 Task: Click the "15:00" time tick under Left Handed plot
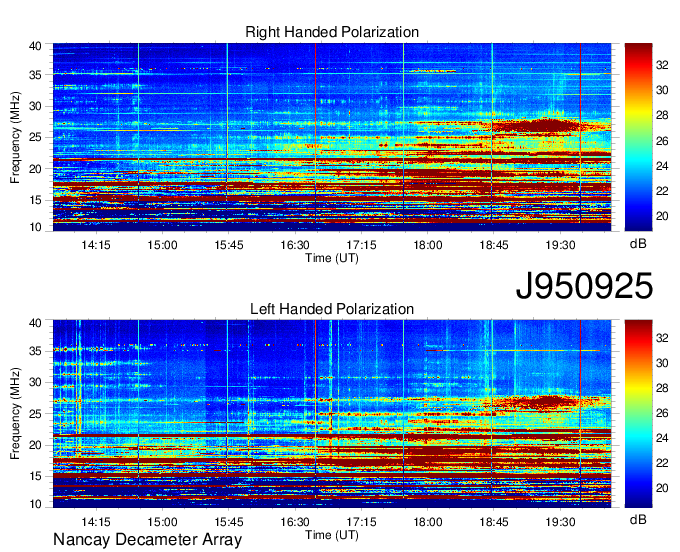pyautogui.click(x=162, y=522)
